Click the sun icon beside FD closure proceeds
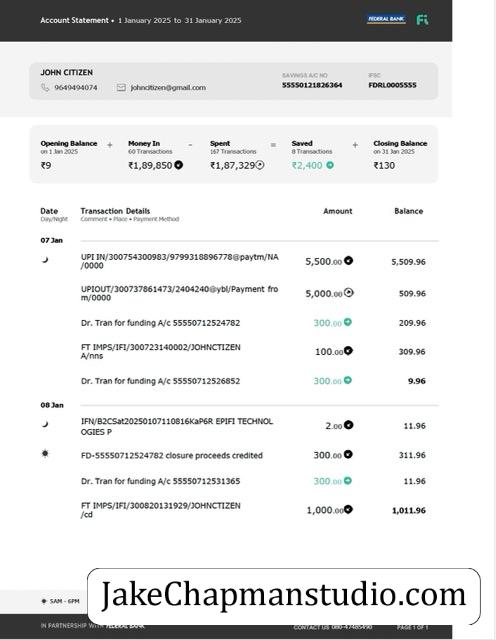 click(x=45, y=453)
